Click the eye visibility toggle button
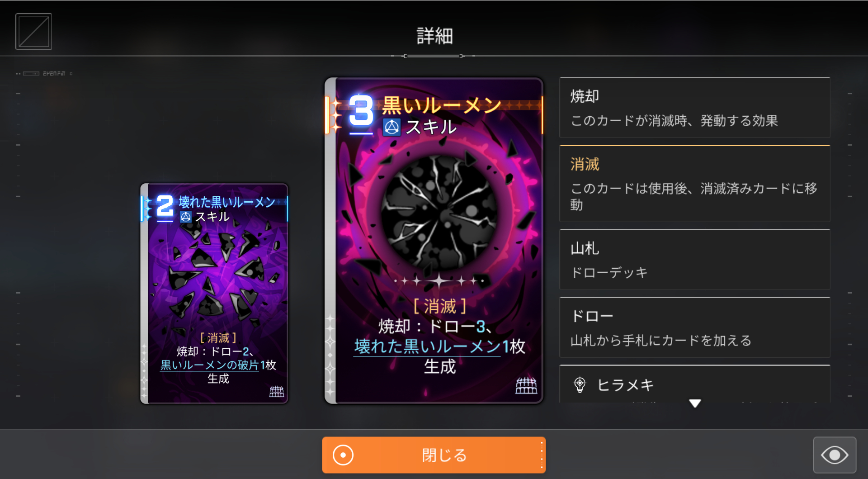This screenshot has width=868, height=479. [x=835, y=455]
